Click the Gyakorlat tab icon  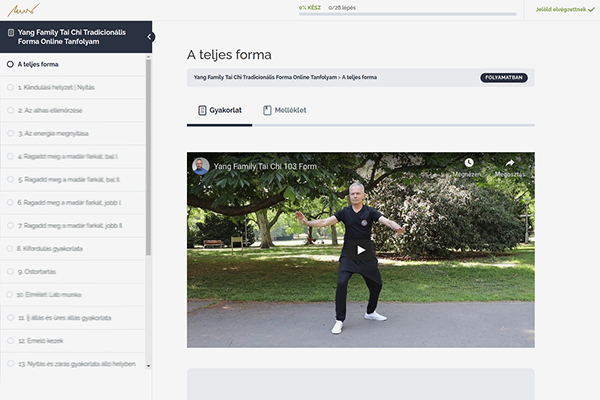(x=200, y=110)
